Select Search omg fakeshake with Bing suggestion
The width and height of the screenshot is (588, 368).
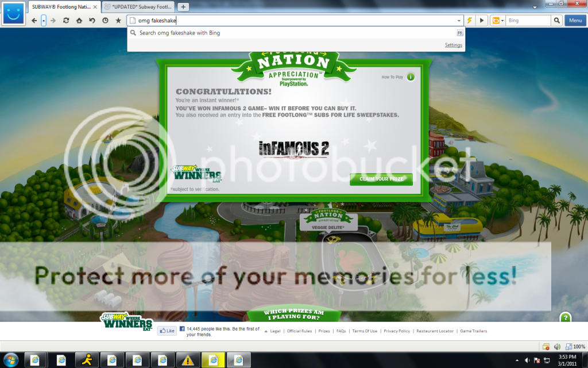pyautogui.click(x=296, y=33)
